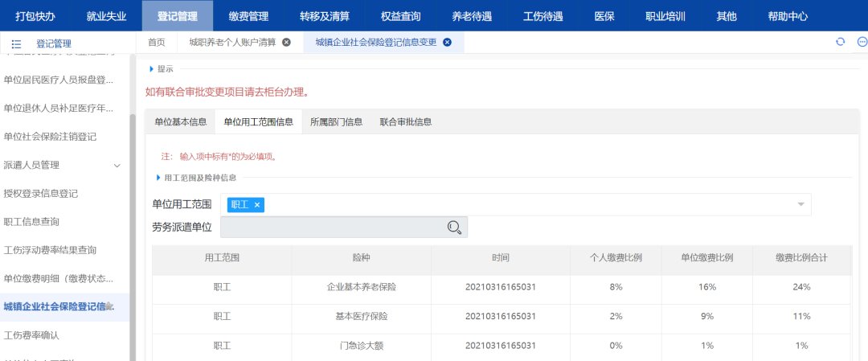Image resolution: width=868 pixels, height=361 pixels.
Task: Switch to the 单位基本信息 tab
Action: click(x=180, y=122)
